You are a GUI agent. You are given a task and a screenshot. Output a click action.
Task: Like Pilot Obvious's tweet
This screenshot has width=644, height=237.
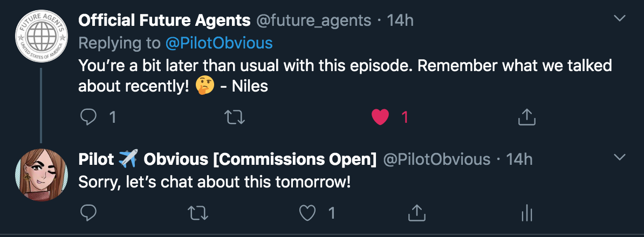[x=307, y=213]
